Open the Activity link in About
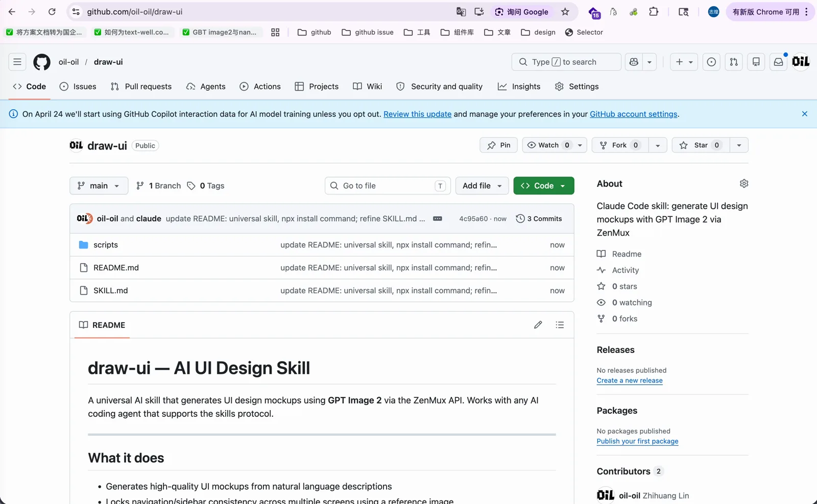The width and height of the screenshot is (817, 504). (626, 270)
